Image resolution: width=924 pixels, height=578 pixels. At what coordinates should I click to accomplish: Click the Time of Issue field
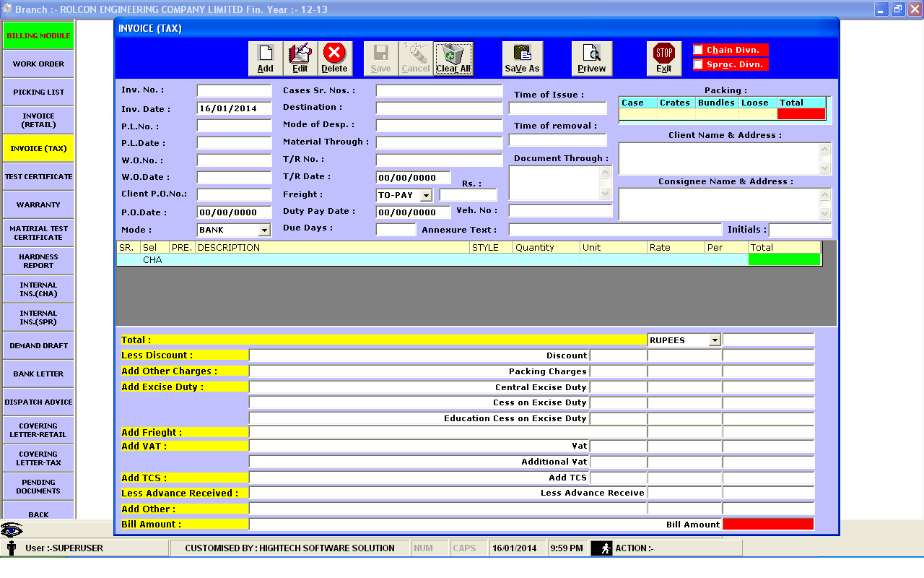point(558,108)
